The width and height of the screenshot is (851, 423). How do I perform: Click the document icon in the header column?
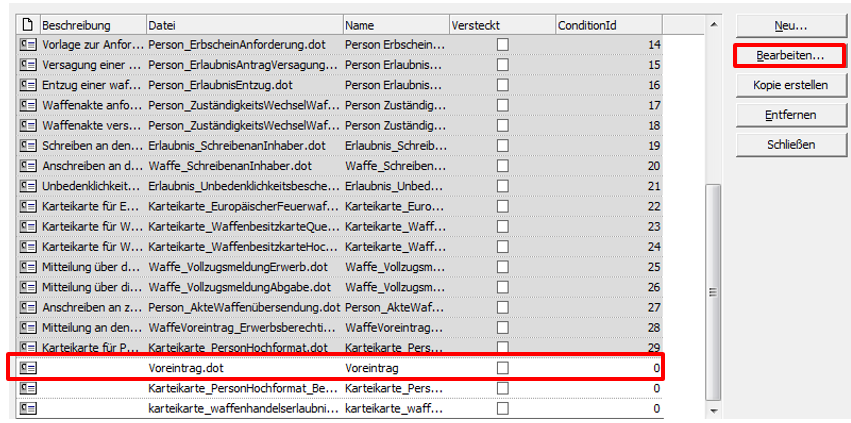click(x=28, y=24)
